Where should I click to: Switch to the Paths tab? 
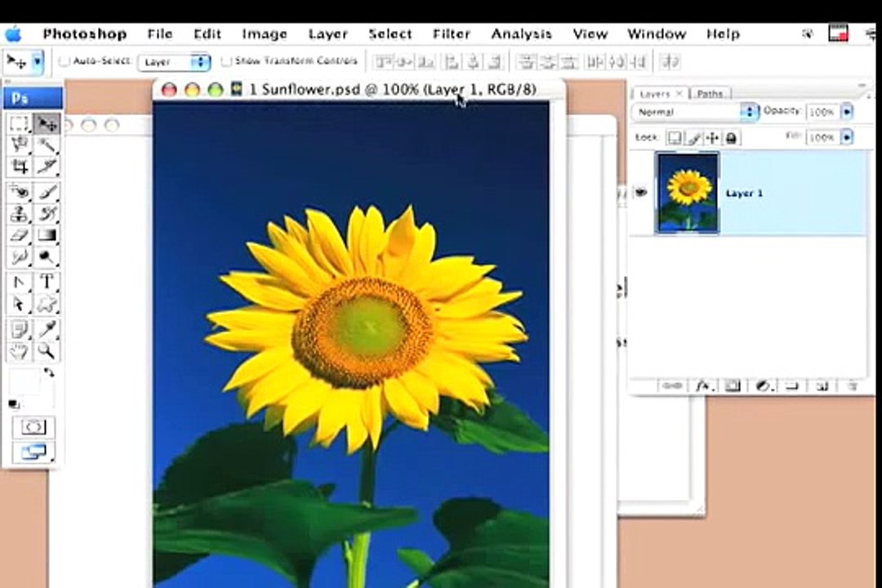click(x=710, y=93)
